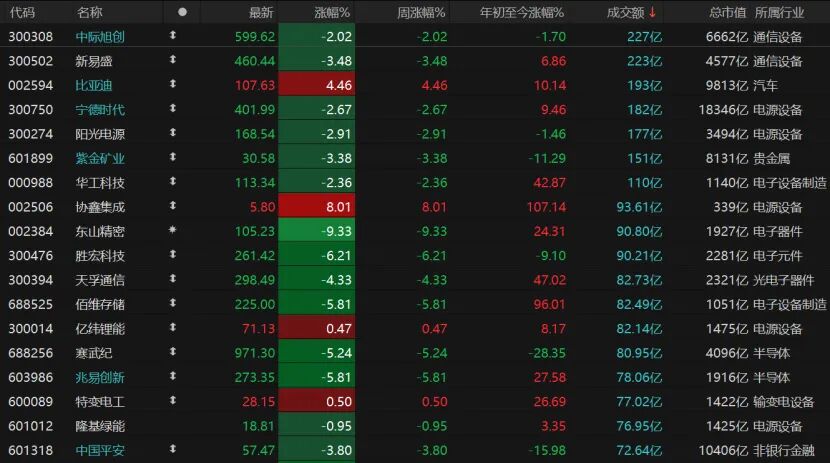Select stock code 002594

[x=31, y=85]
